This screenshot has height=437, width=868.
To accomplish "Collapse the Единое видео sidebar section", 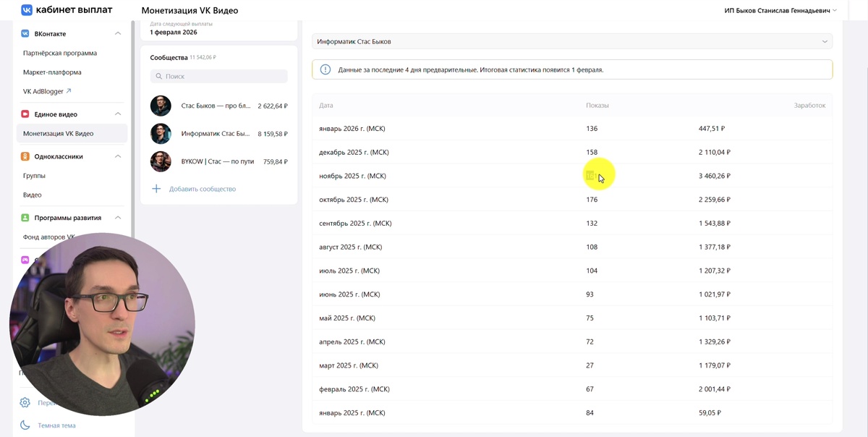I will [x=118, y=114].
